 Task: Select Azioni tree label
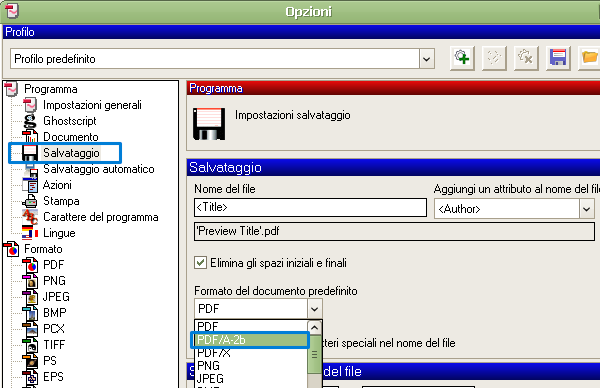(57, 185)
